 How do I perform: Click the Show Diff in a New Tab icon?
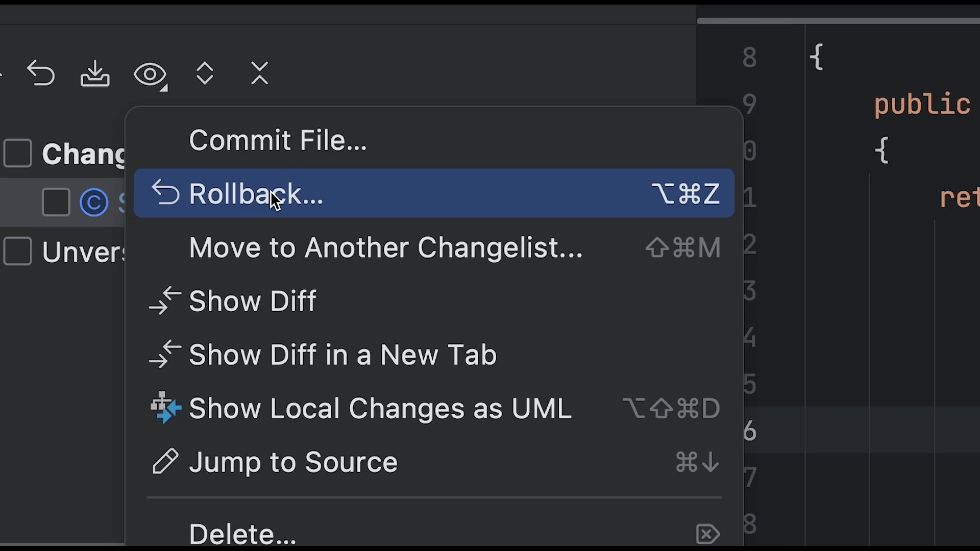165,355
